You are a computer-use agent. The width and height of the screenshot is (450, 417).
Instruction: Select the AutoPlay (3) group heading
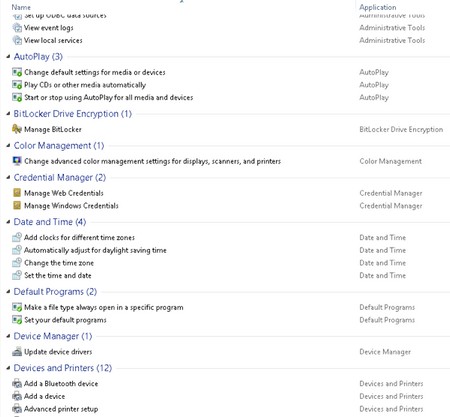[x=38, y=57]
